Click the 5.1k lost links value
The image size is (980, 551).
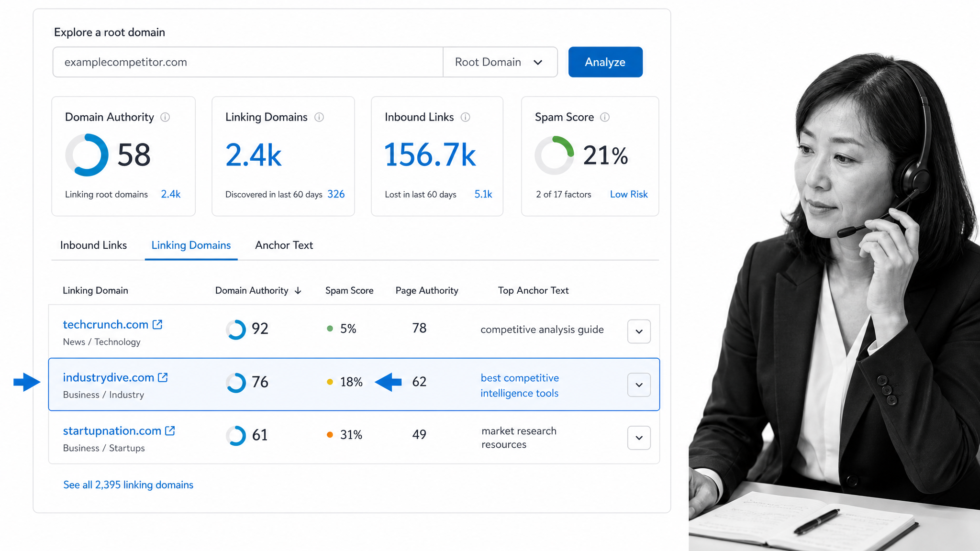483,194
